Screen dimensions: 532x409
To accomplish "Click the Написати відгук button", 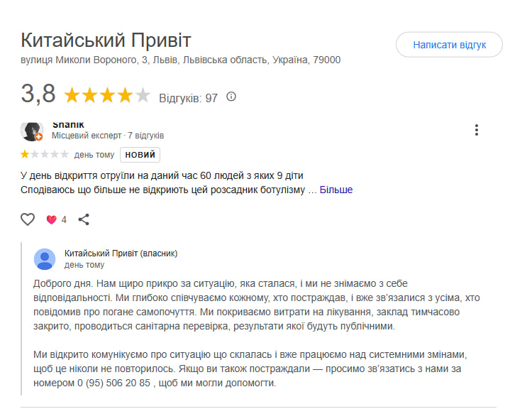I will [449, 44].
